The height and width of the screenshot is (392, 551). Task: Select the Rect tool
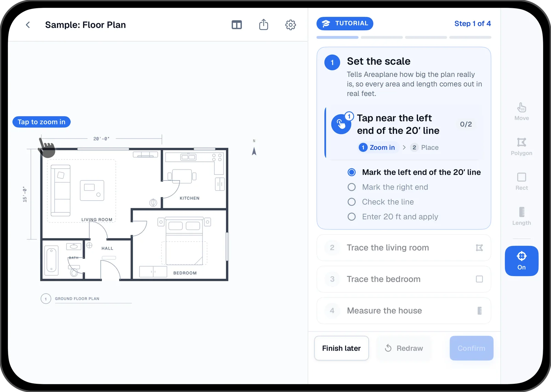[521, 181]
